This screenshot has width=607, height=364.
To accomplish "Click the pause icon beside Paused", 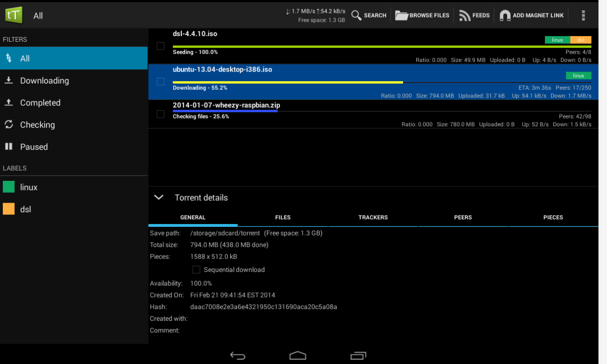I will [x=9, y=147].
